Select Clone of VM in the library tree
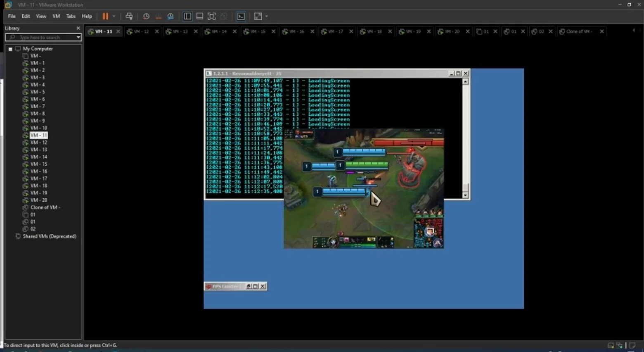644x352 pixels. [x=45, y=207]
